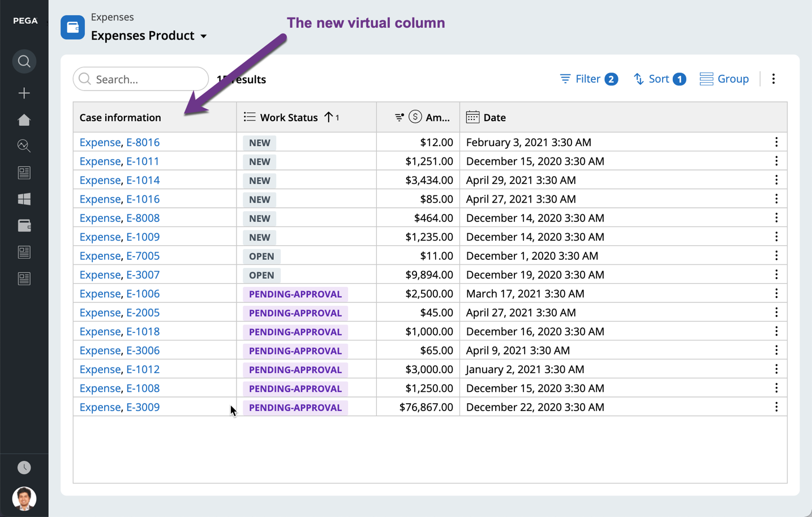
Task: Open the recents clock icon in sidebar
Action: tap(24, 467)
